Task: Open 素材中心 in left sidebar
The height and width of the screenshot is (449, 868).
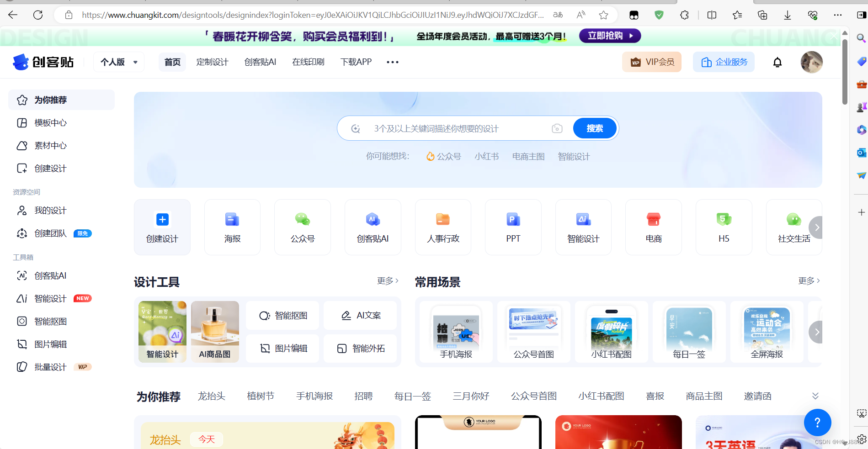Action: coord(61,146)
